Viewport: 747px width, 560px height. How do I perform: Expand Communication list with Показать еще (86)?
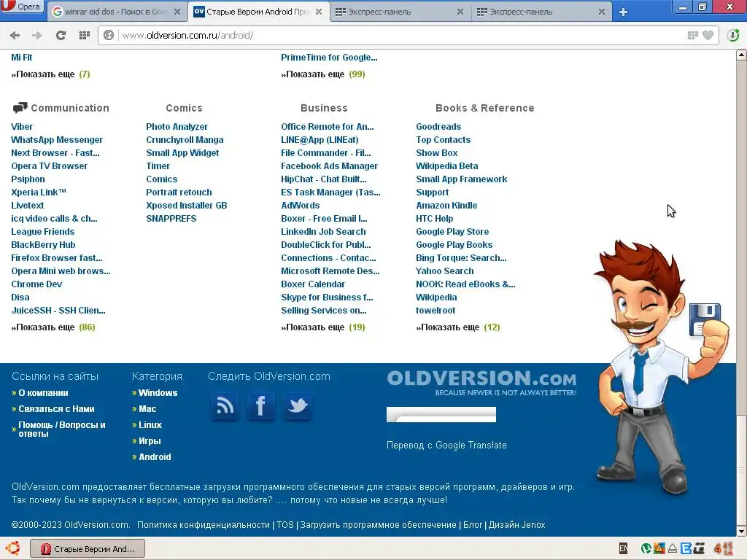tap(53, 327)
